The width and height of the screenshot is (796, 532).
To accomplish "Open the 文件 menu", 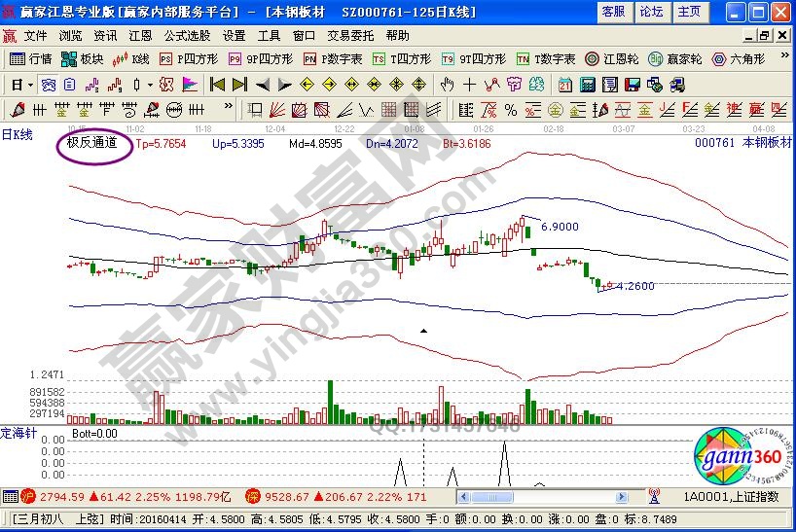I will pos(35,36).
